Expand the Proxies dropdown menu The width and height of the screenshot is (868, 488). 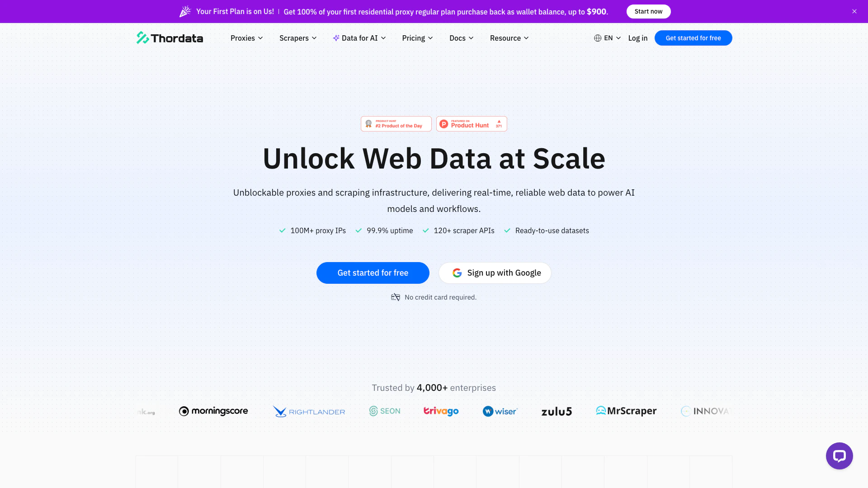(x=246, y=38)
